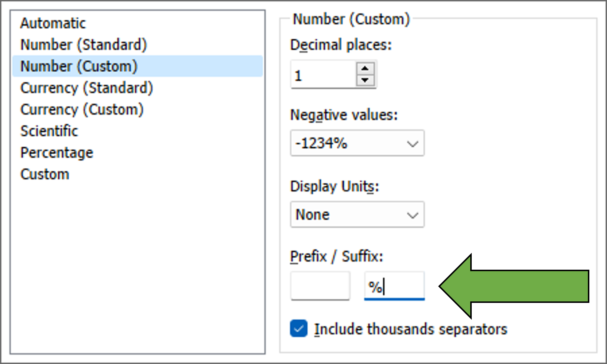The width and height of the screenshot is (607, 364).
Task: Choose Number (Standard) format
Action: [x=84, y=45]
